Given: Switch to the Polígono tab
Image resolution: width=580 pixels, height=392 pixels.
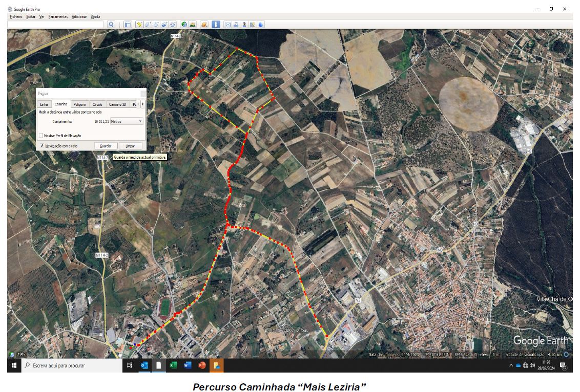Looking at the screenshot, I should [79, 104].
